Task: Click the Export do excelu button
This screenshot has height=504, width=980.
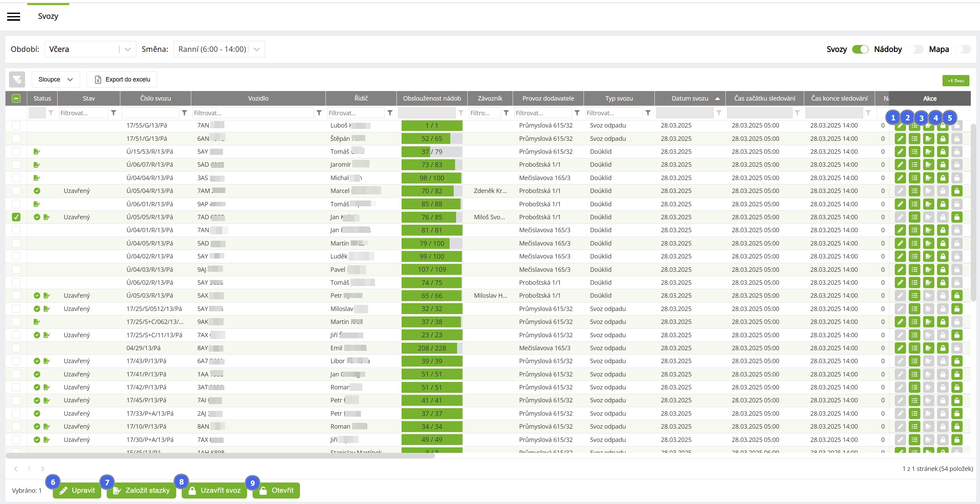Action: [x=122, y=79]
